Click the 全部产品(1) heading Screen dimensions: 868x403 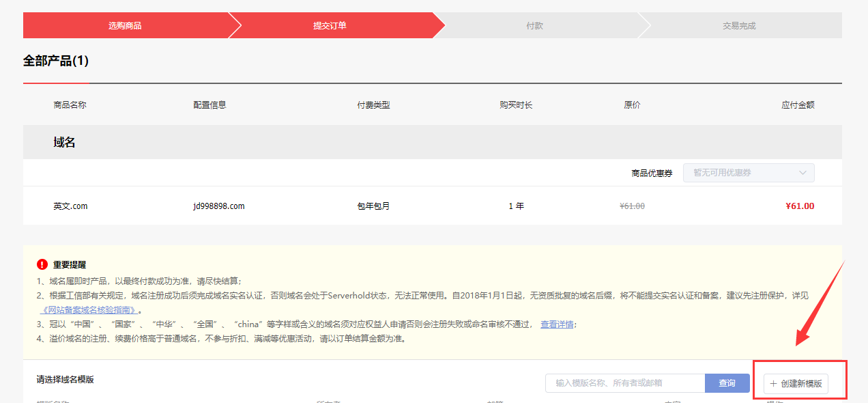(x=56, y=61)
